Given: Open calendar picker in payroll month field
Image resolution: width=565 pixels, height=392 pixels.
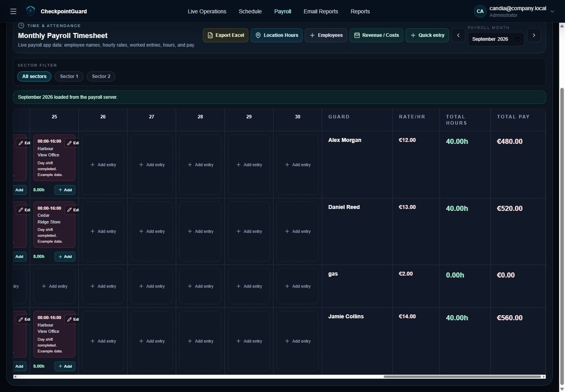Looking at the screenshot, I should point(517,39).
